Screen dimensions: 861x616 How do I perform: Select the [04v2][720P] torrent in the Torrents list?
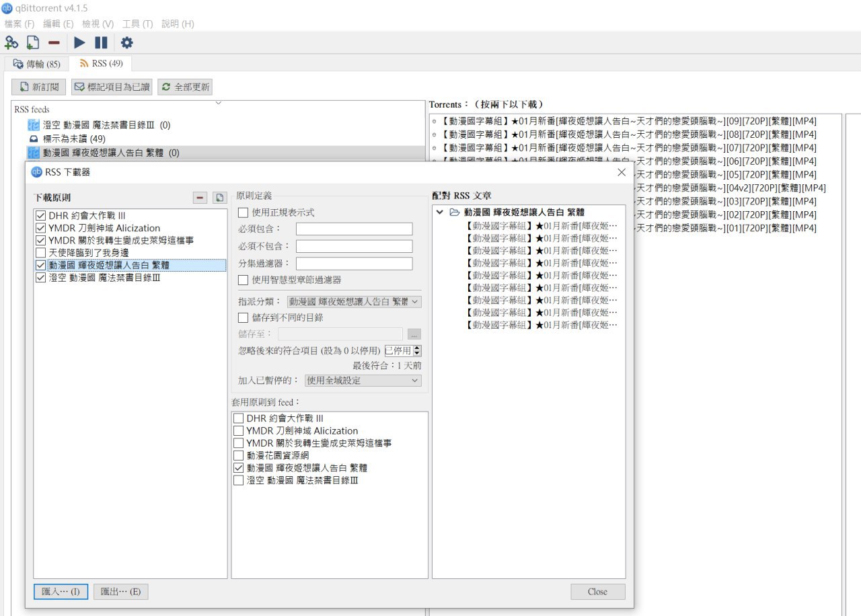click(737, 188)
